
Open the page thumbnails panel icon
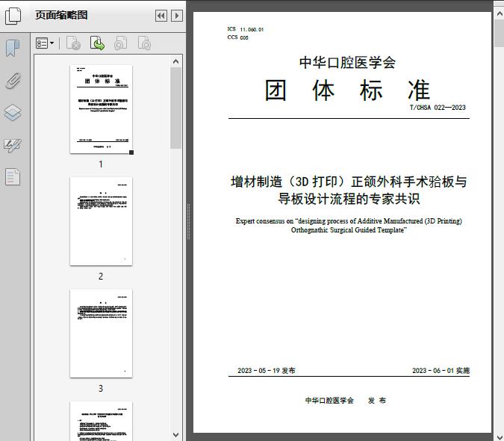point(13,16)
